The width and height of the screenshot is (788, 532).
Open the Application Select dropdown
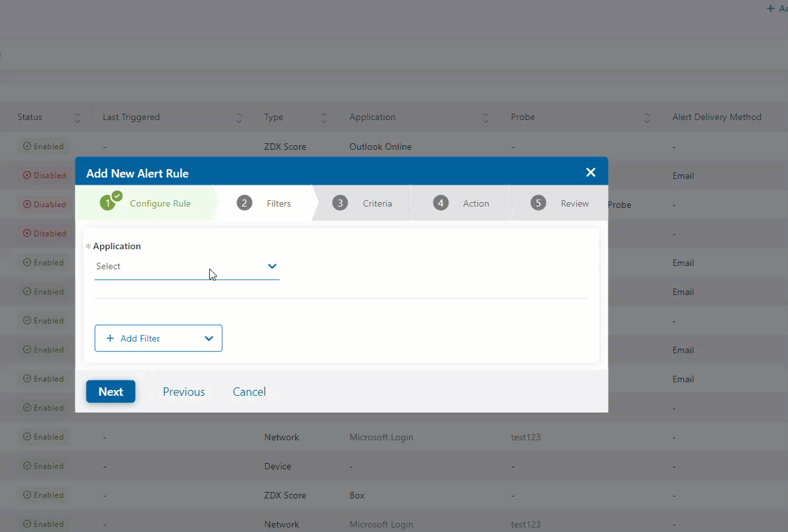[272, 266]
